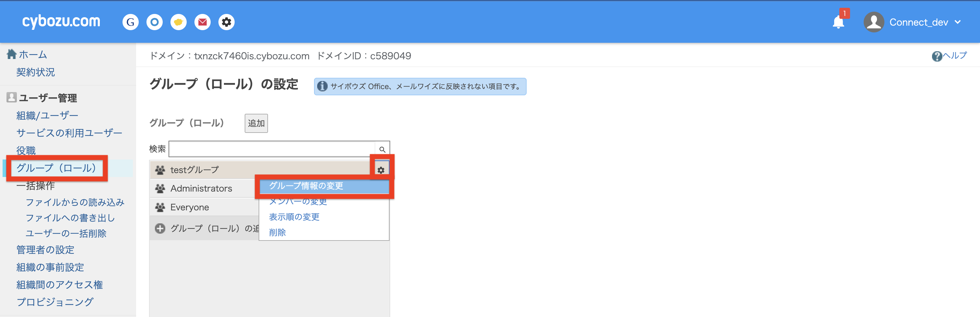980x317 pixels.
Task: Click the magnifier search icon
Action: pyautogui.click(x=382, y=149)
